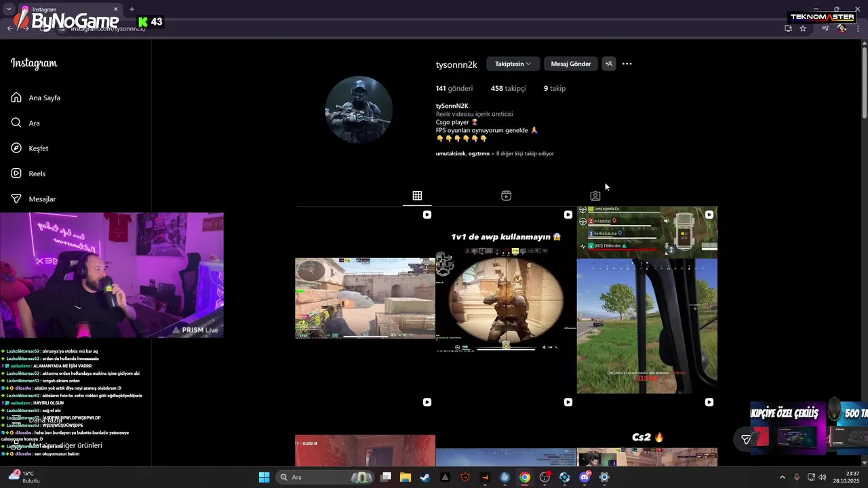
Task: Open Ana Sayfa home icon in sidebar
Action: point(16,98)
